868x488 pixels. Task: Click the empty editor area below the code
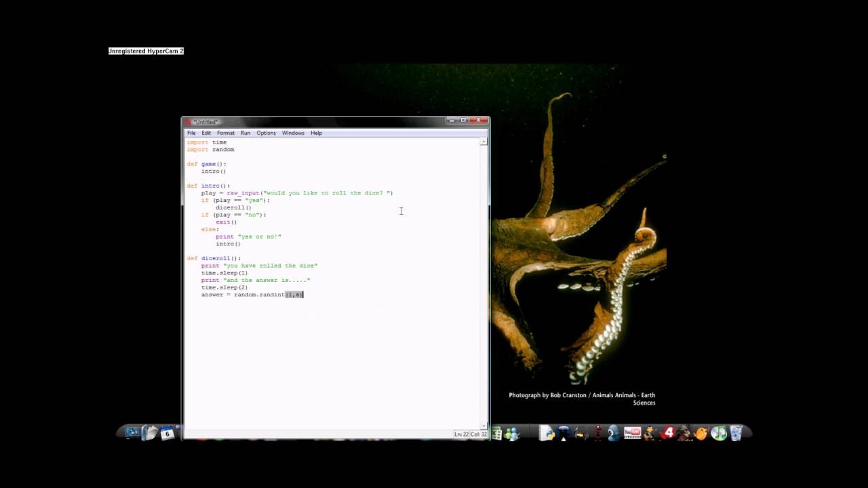[332, 363]
